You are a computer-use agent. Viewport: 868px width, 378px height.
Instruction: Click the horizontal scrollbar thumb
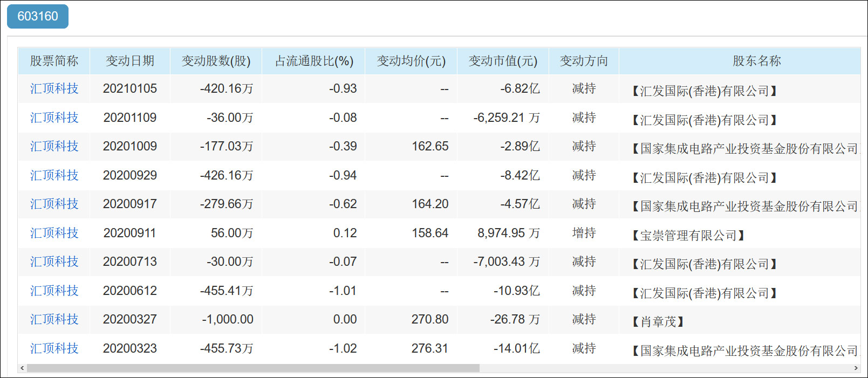click(x=252, y=368)
